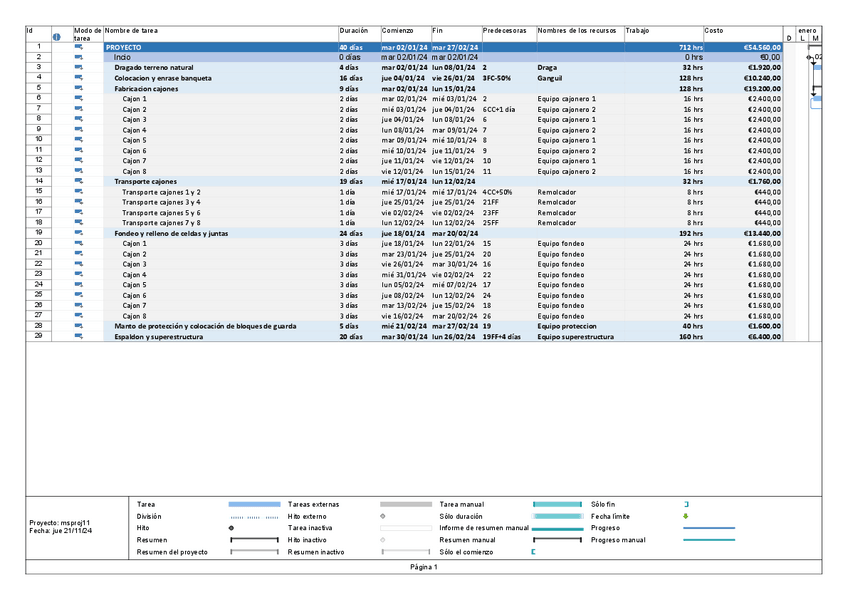Click the Nombre de tarea column header
848x600 pixels.
(131, 31)
